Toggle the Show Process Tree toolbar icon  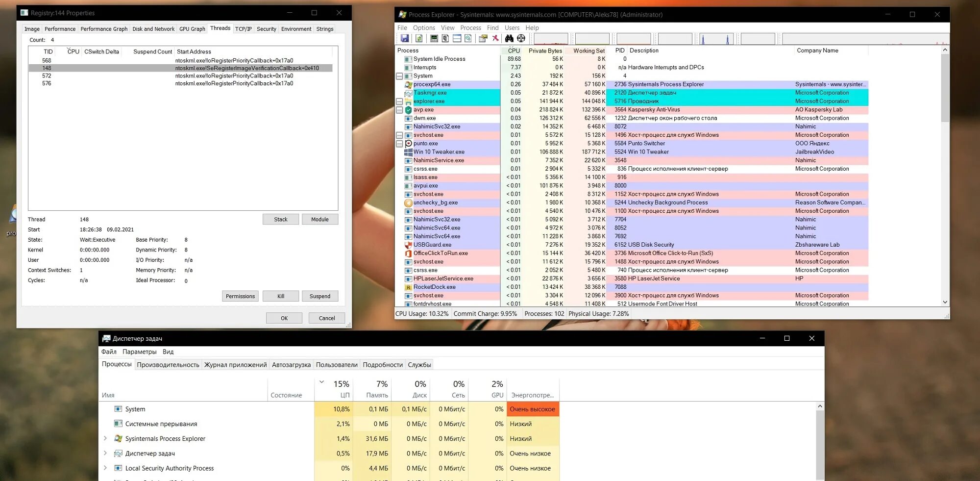(x=445, y=38)
